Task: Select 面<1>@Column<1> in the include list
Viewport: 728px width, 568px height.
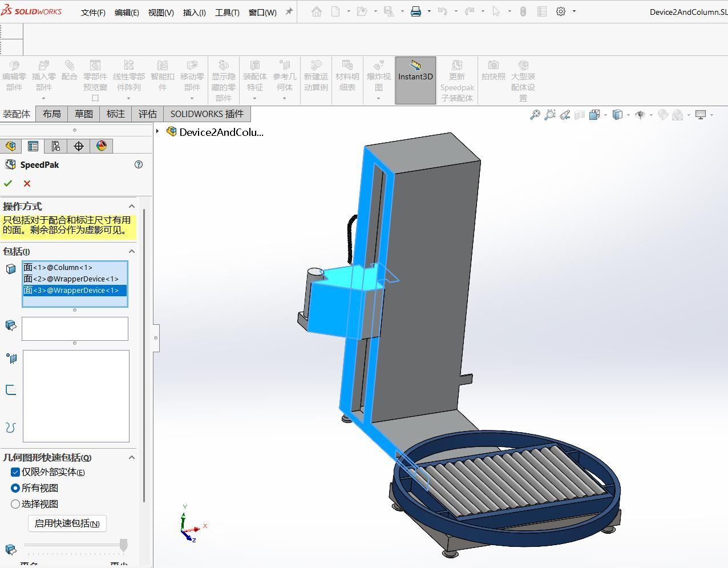Action: click(75, 267)
